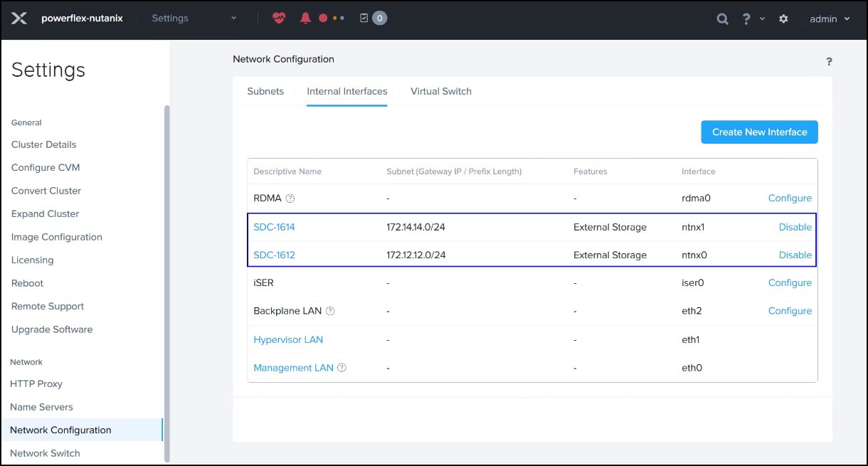Open the search magnifier icon
This screenshot has width=868, height=466.
722,19
